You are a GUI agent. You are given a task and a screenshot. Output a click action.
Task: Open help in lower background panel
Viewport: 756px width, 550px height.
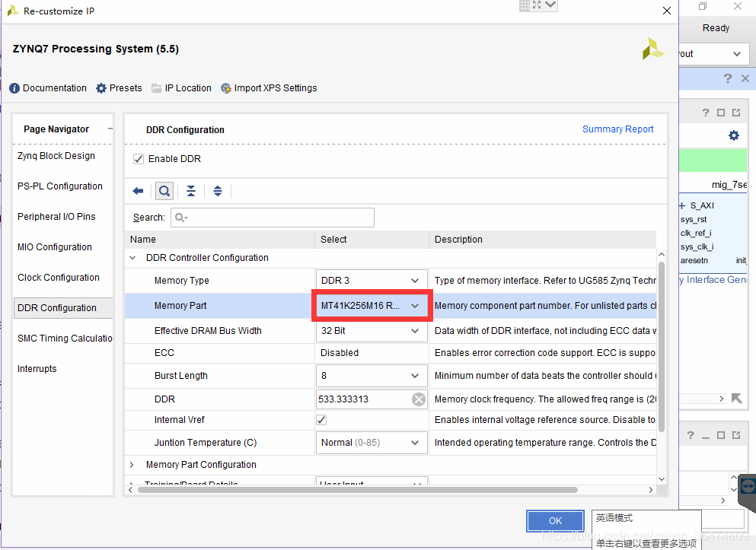(x=691, y=435)
